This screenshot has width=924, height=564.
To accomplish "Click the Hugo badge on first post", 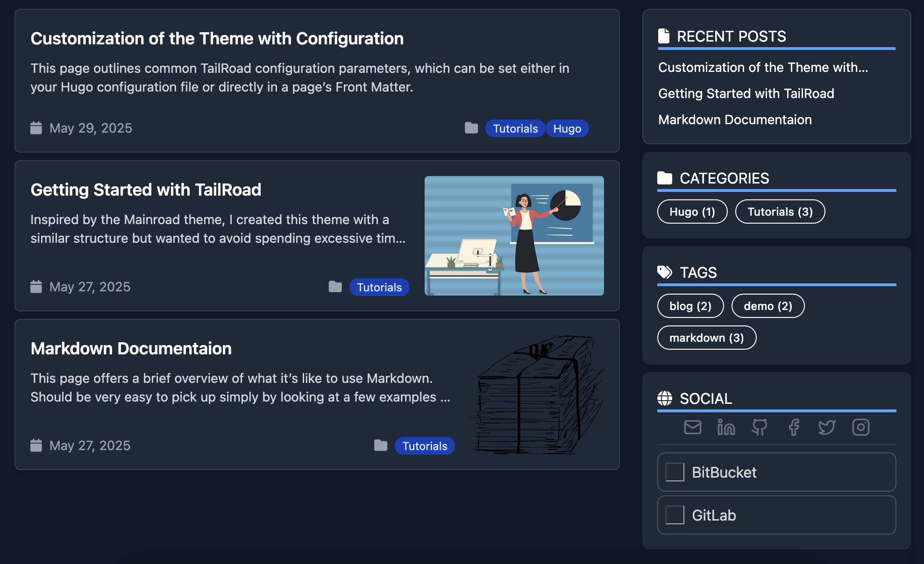I will (567, 129).
